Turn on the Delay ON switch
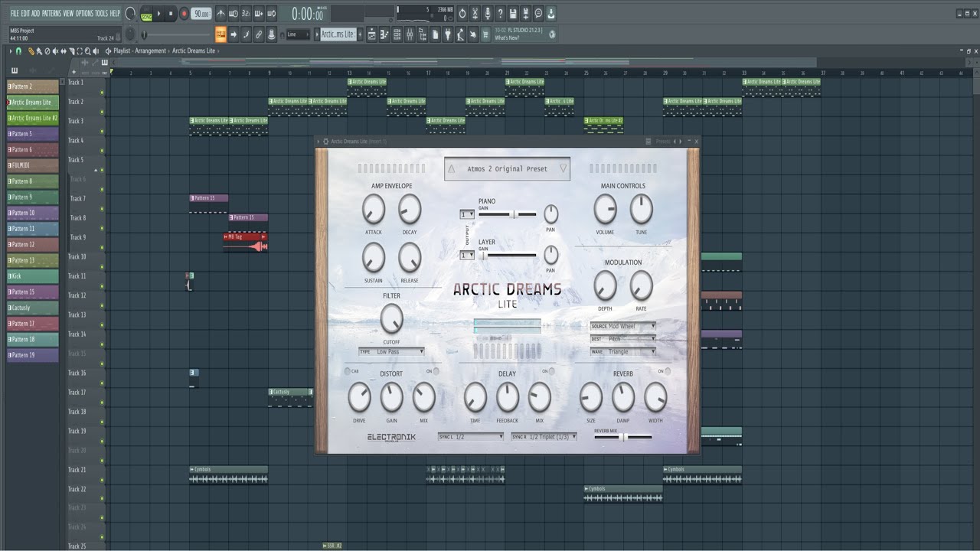The image size is (980, 551). (552, 371)
